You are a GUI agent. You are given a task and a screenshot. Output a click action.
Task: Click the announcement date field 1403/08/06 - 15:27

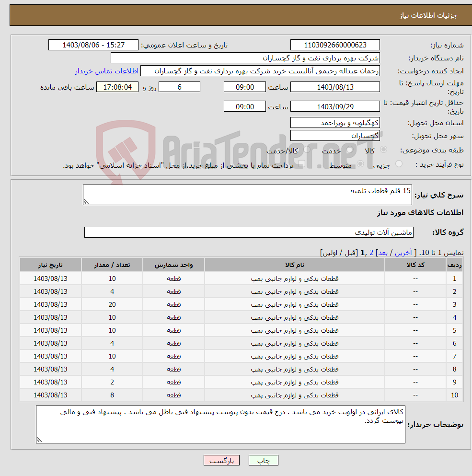[93, 45]
